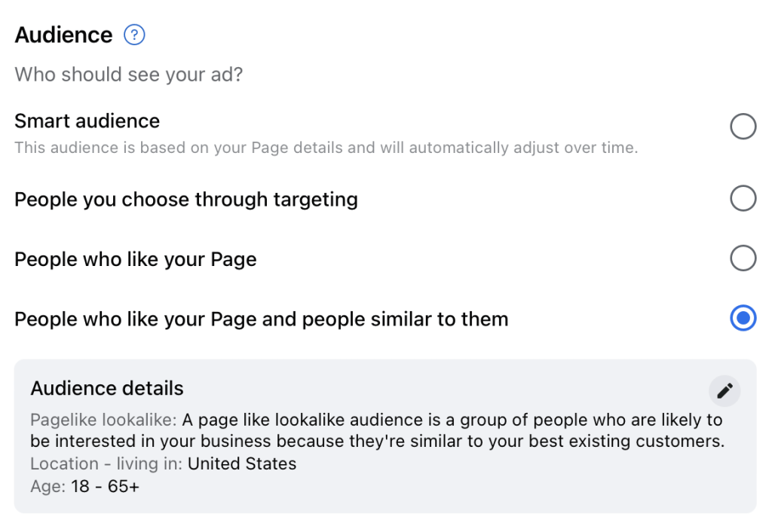Select the Smart audience radio button
Viewport: 772px width, 532px height.
[x=743, y=127]
